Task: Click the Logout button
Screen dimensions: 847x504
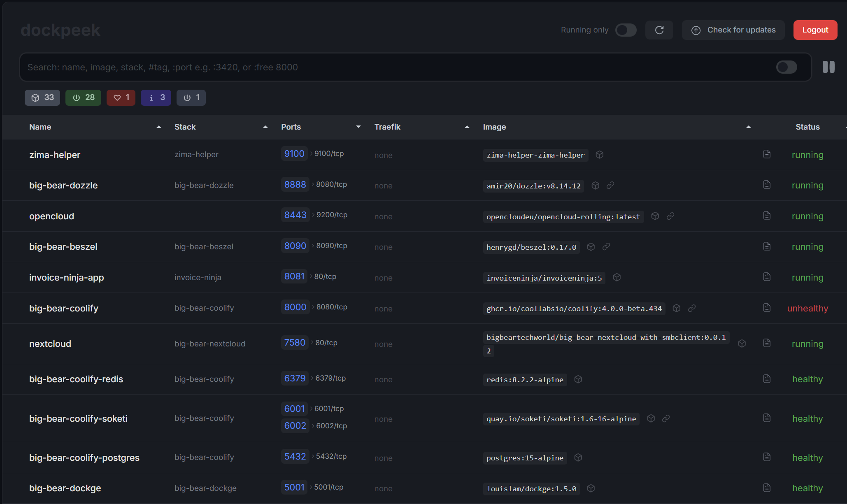Action: coord(815,30)
